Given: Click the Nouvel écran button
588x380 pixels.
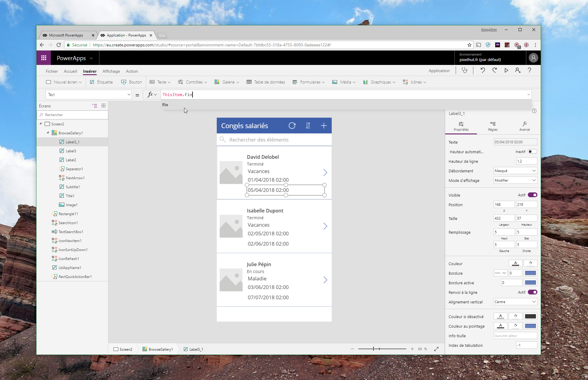Looking at the screenshot, I should 64,82.
